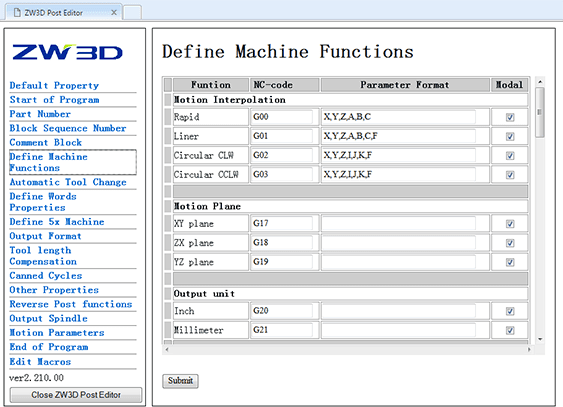Click vertical scrollbar thumb in table

(x=540, y=112)
